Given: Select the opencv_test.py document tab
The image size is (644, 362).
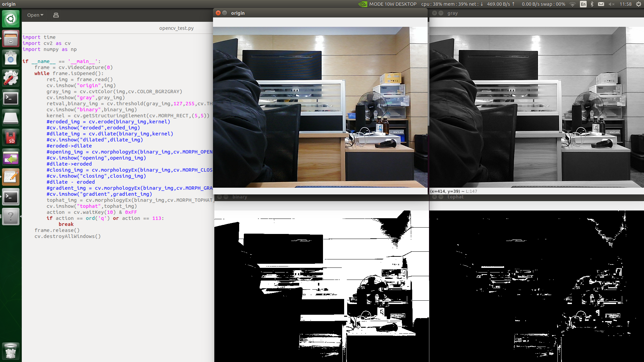Looking at the screenshot, I should pyautogui.click(x=176, y=28).
